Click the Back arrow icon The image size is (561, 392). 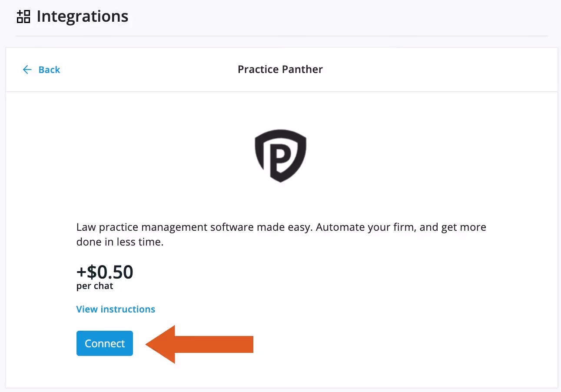click(x=27, y=70)
